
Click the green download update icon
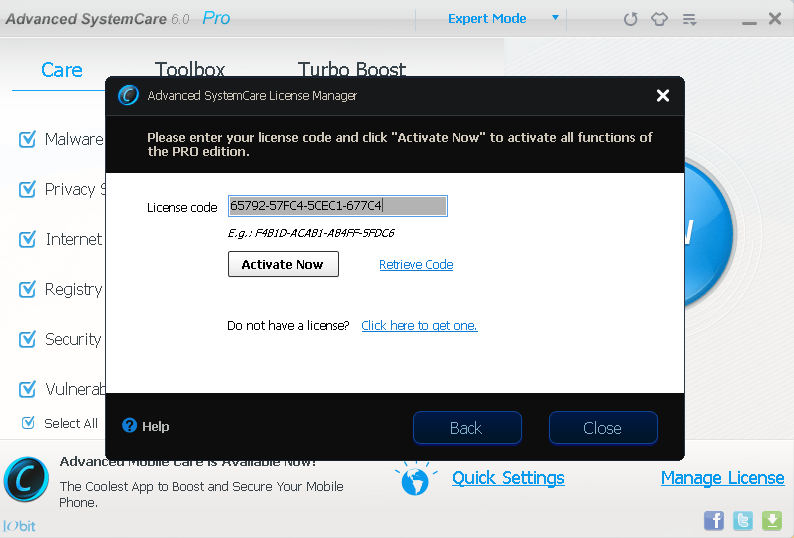(x=772, y=520)
